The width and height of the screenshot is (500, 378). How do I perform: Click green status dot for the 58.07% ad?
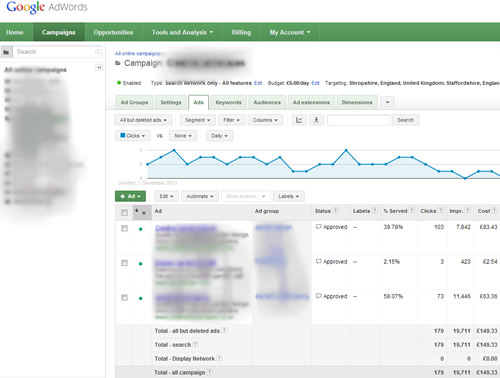pyautogui.click(x=141, y=298)
